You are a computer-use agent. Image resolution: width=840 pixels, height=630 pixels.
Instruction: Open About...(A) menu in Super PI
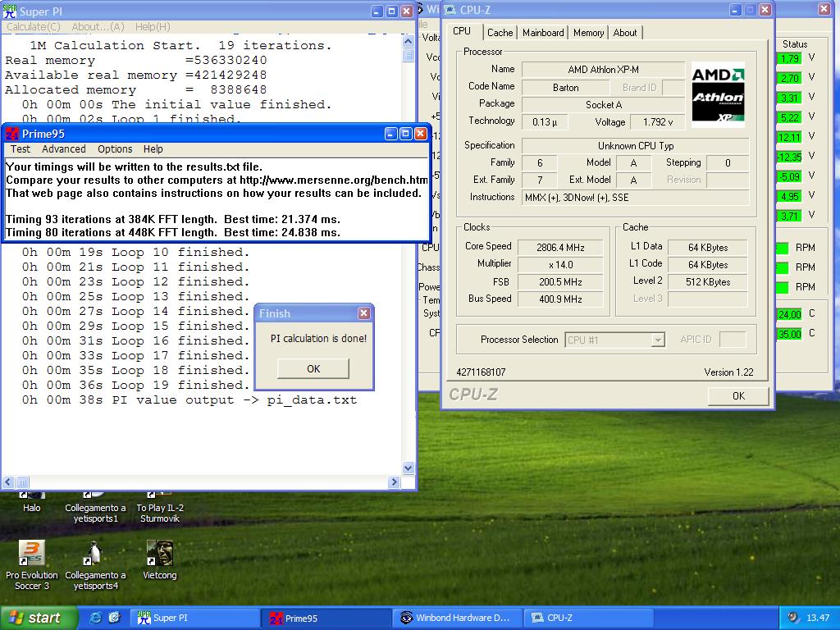(x=98, y=26)
